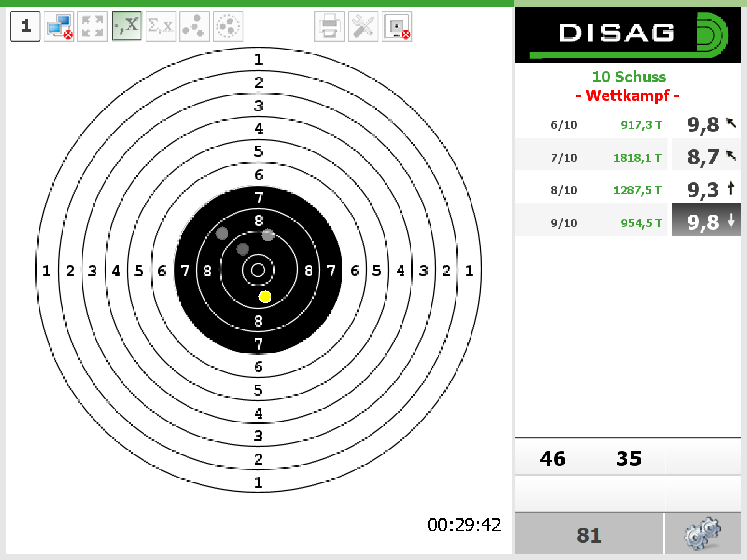747x560 pixels.
Task: Select shot 6/10 row scoring 9,8
Action: coord(628,124)
